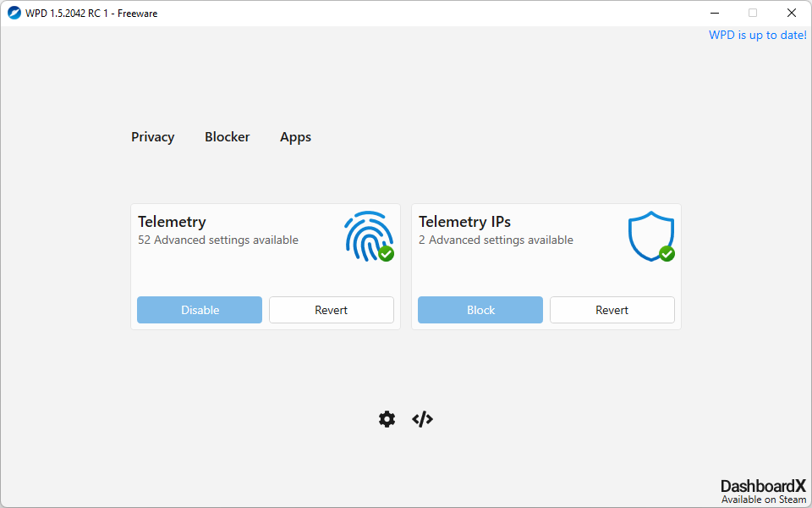Click Revert in the Telemetry card
The height and width of the screenshot is (508, 812).
(x=331, y=310)
